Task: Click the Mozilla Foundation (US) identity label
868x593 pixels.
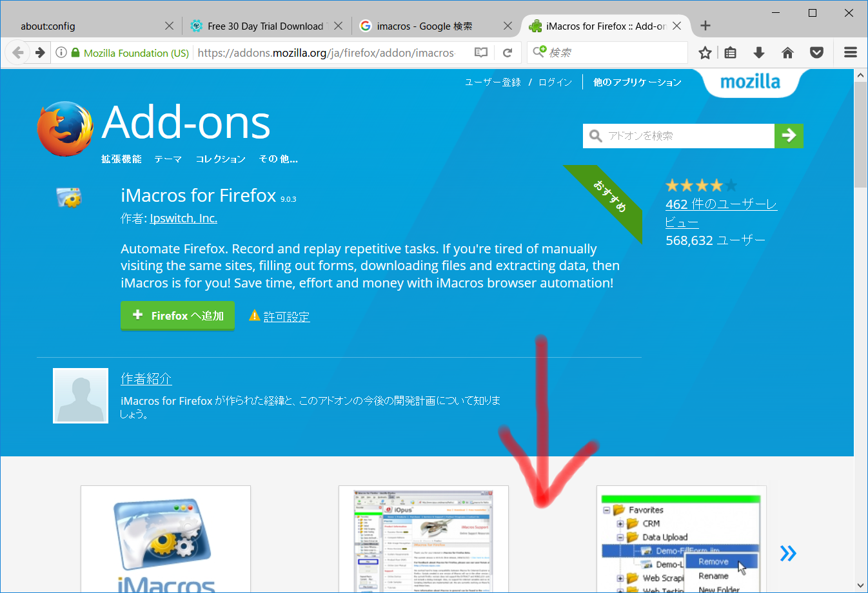Action: pos(136,53)
